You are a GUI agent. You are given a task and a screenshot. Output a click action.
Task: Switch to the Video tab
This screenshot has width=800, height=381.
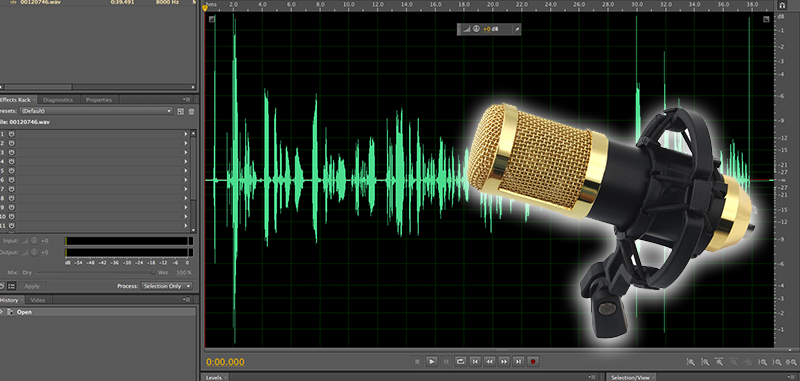pyautogui.click(x=38, y=300)
